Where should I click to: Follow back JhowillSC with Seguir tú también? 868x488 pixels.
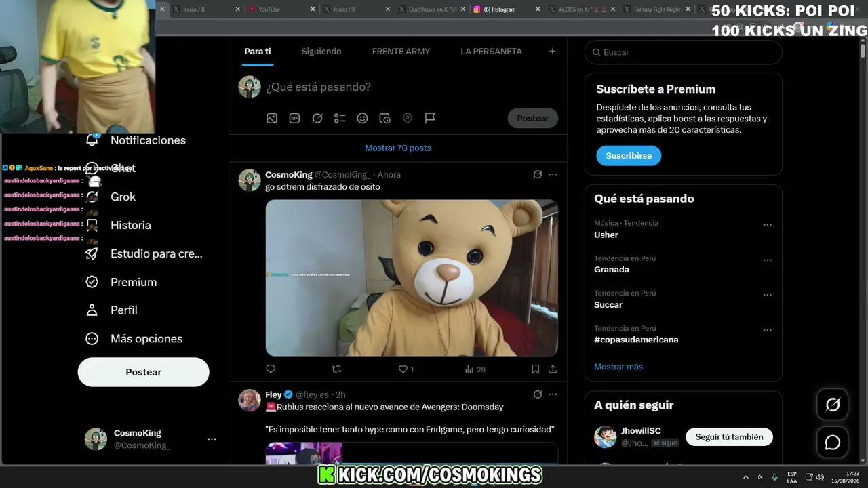[x=729, y=437]
